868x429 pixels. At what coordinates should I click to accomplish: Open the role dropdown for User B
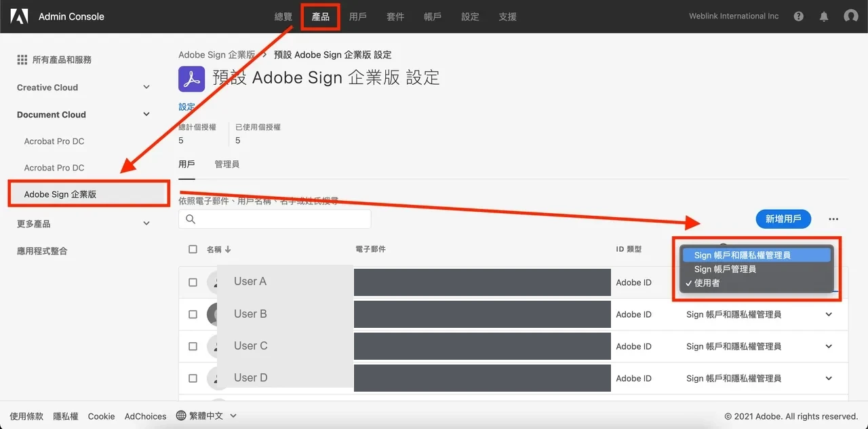pos(829,314)
